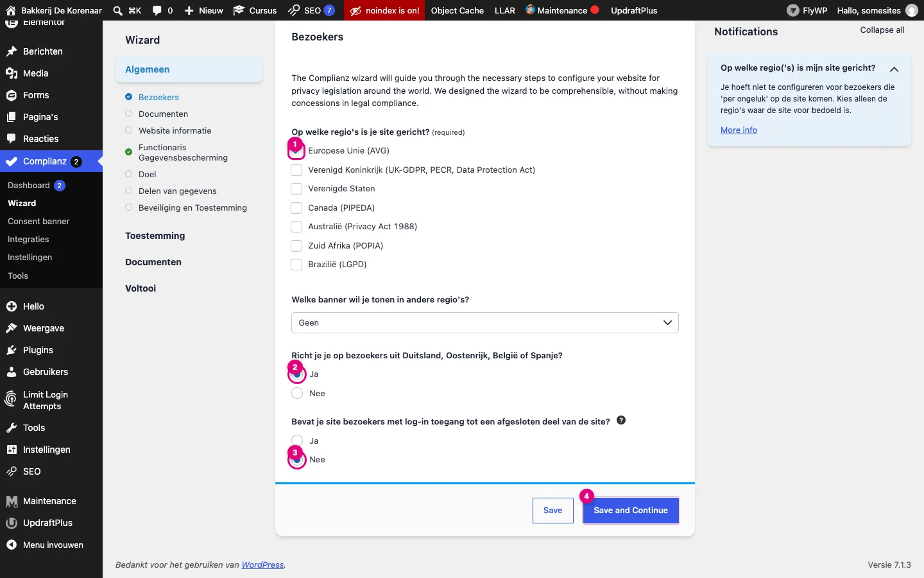Open the Forms icon in sidebar
Screen dimensions: 924x578
tap(12, 95)
